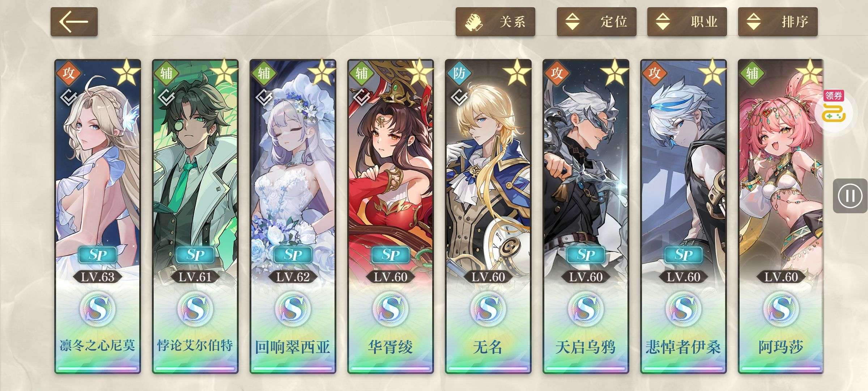Click the glove icon beside 关系
The height and width of the screenshot is (391, 868).
pos(474,22)
